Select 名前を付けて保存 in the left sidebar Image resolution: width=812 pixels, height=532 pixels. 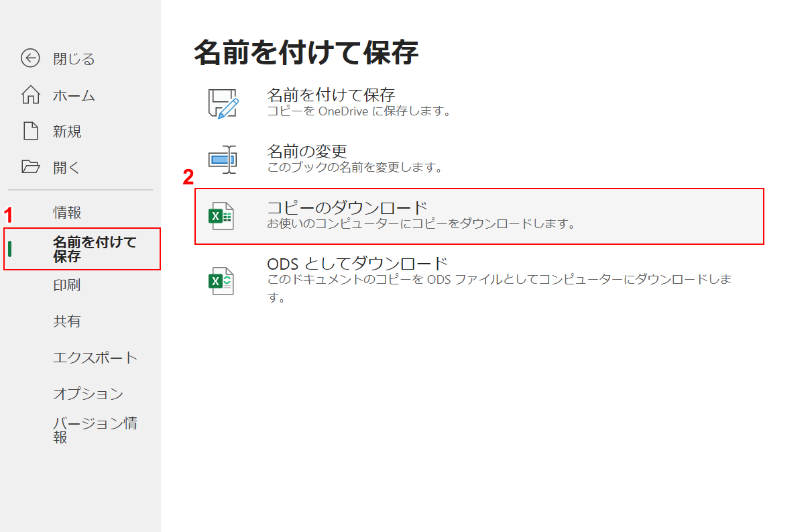click(x=94, y=249)
